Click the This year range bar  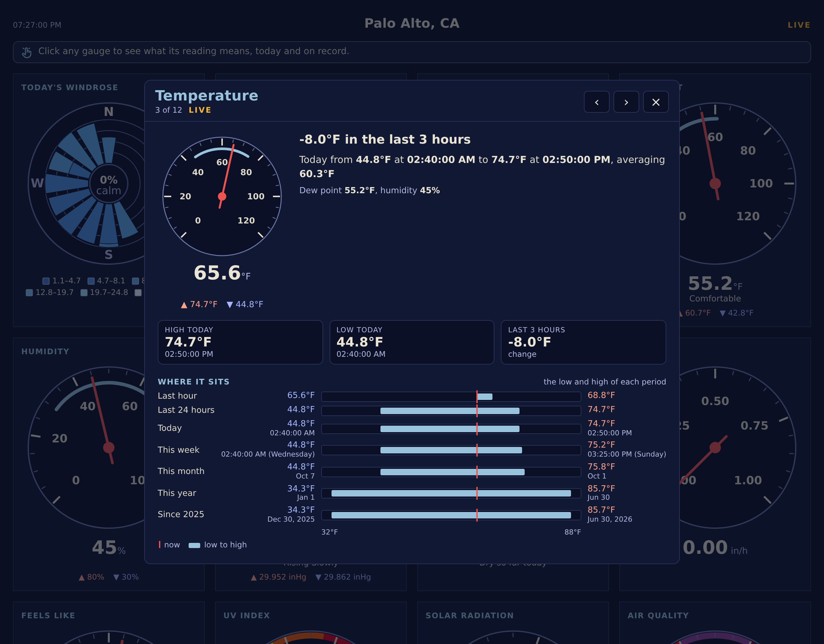point(451,493)
